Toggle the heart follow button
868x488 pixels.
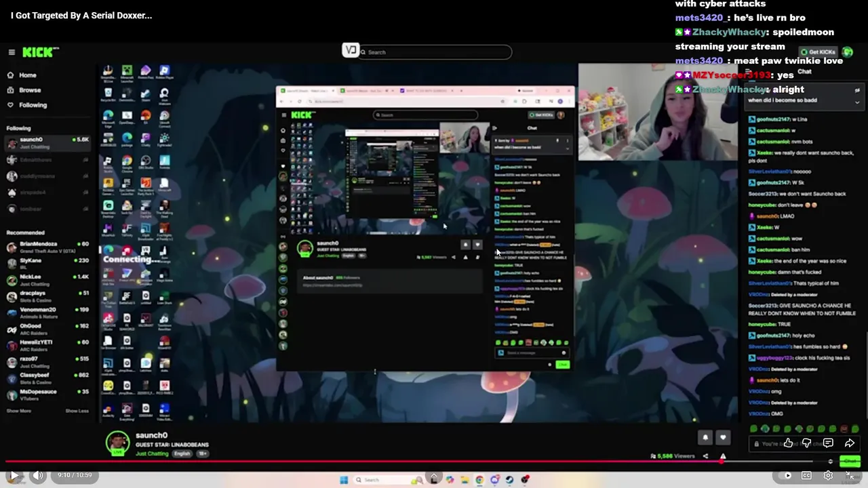723,438
